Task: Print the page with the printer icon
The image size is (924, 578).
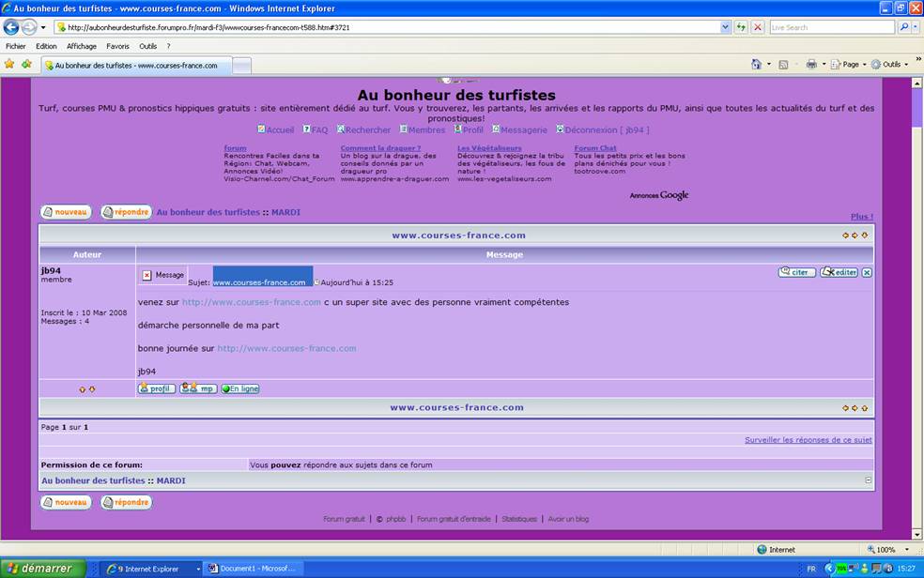Action: 811,64
